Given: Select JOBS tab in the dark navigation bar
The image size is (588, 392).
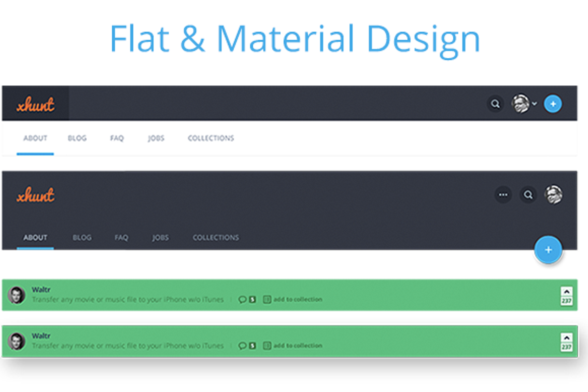Looking at the screenshot, I should (x=160, y=238).
